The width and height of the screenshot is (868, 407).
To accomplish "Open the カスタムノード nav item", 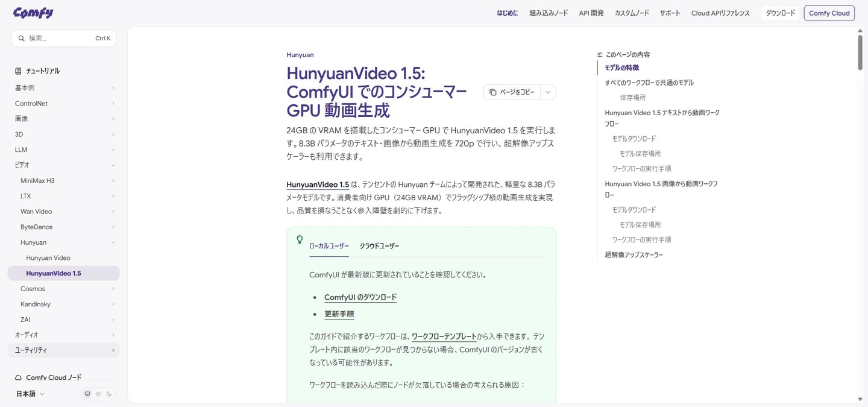I will (632, 13).
